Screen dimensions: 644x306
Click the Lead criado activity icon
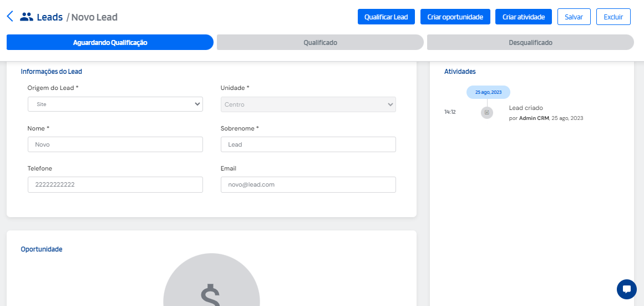click(486, 112)
